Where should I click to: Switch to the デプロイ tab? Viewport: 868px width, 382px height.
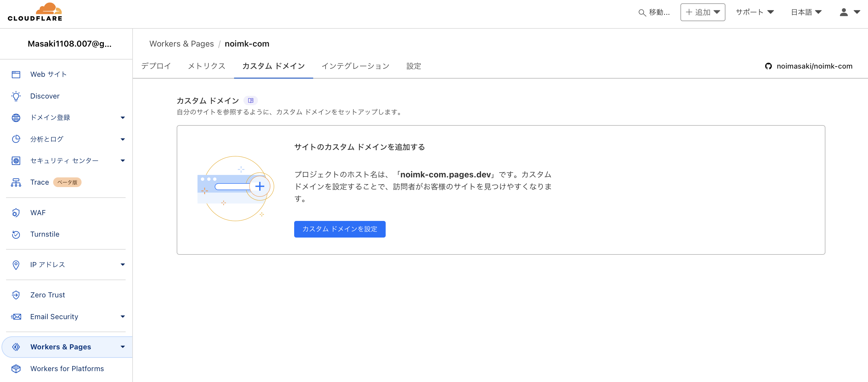tap(156, 66)
